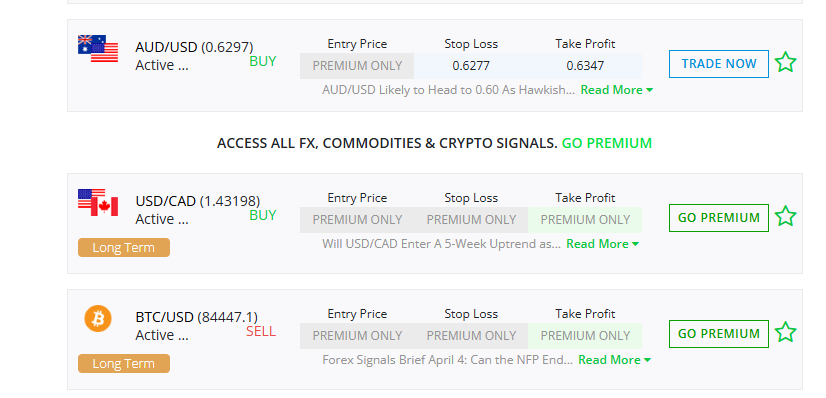
Task: Open the green GO PREMIUM banner link
Action: point(607,143)
